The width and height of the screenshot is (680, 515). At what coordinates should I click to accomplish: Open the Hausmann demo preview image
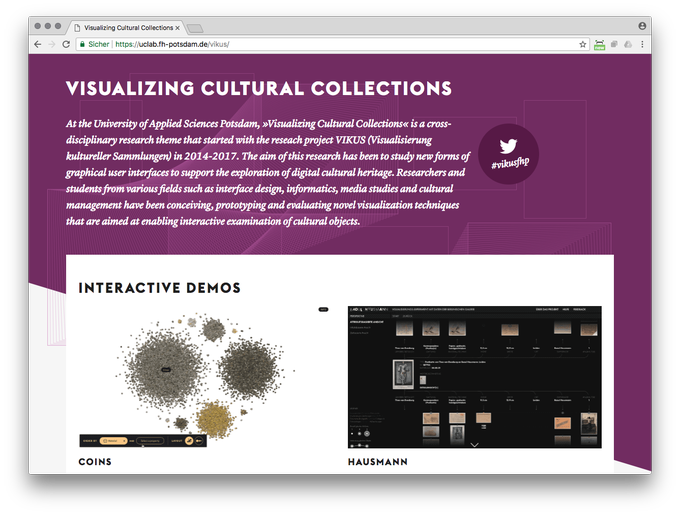click(474, 377)
